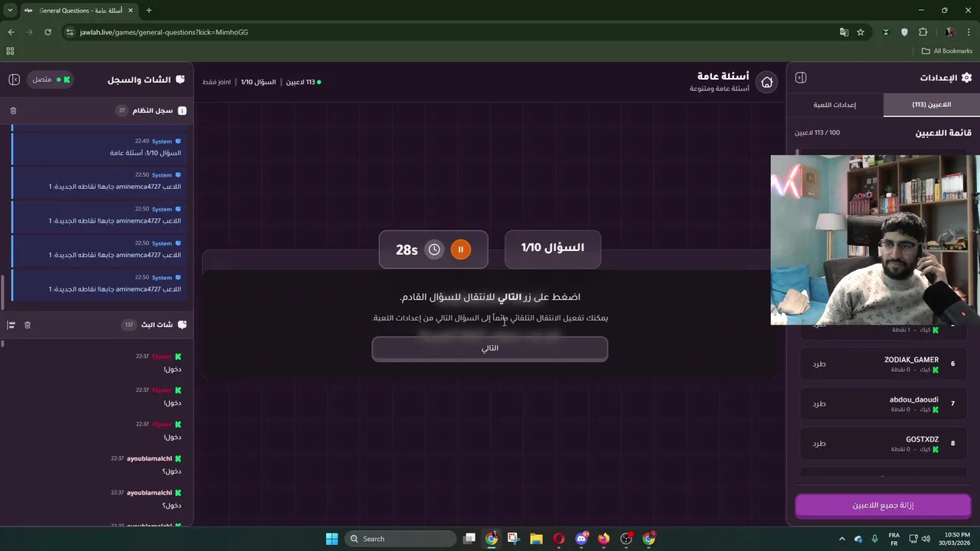Viewport: 980px width, 551px height.
Task: Click the abdou_daoudi player name
Action: (913, 399)
